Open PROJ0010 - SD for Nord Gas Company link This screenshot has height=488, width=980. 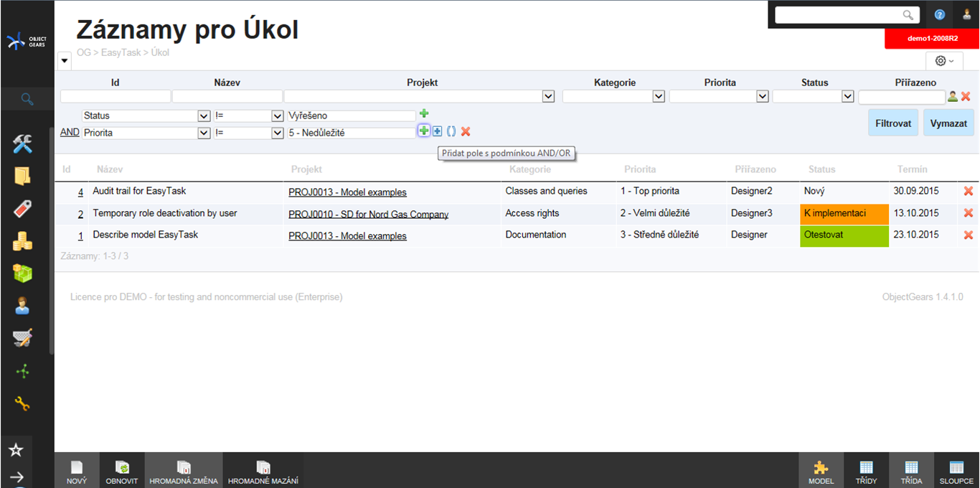(x=368, y=214)
